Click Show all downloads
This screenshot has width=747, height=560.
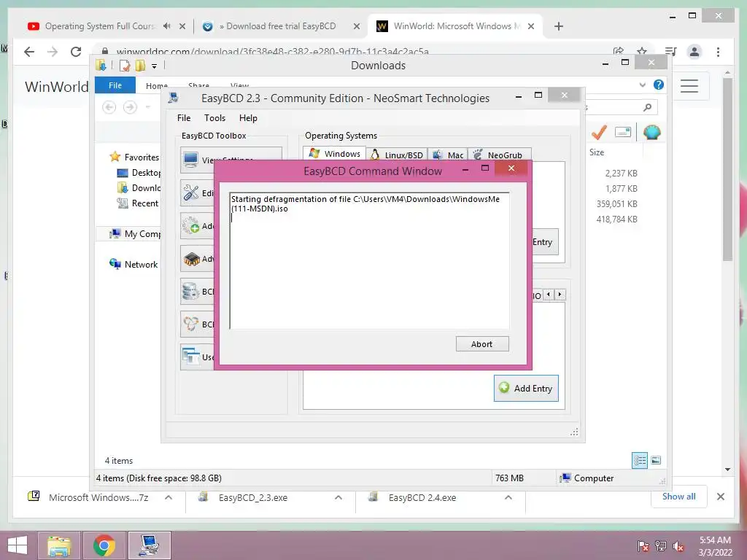[x=679, y=496]
